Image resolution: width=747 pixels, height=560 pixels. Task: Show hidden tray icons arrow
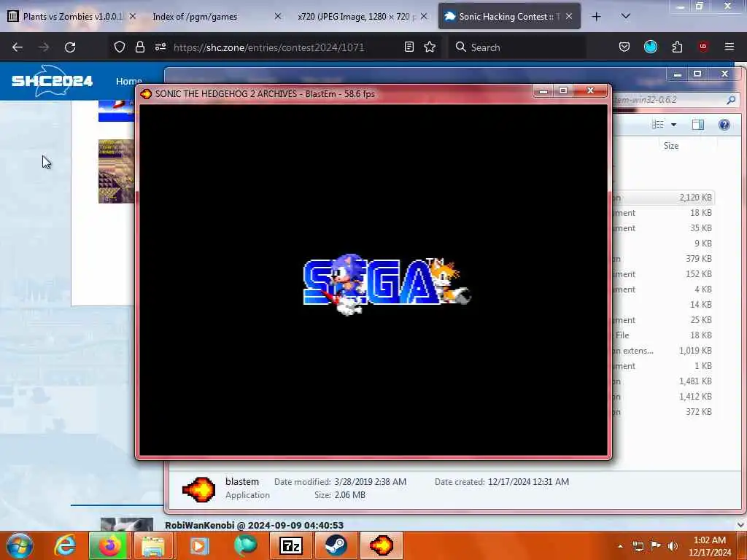(620, 546)
